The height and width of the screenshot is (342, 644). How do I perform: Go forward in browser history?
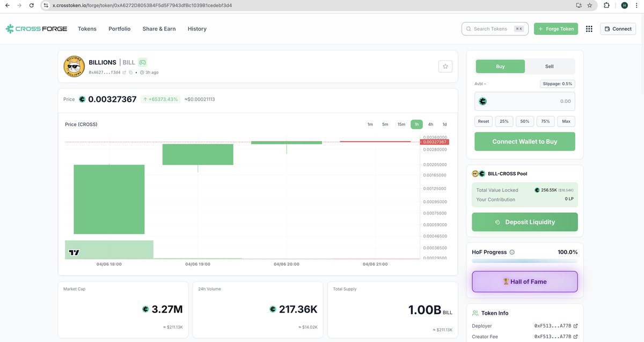pos(19,5)
